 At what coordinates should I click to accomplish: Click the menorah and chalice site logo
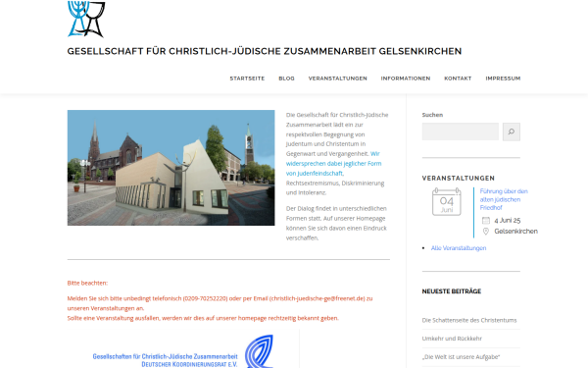pyautogui.click(x=86, y=19)
